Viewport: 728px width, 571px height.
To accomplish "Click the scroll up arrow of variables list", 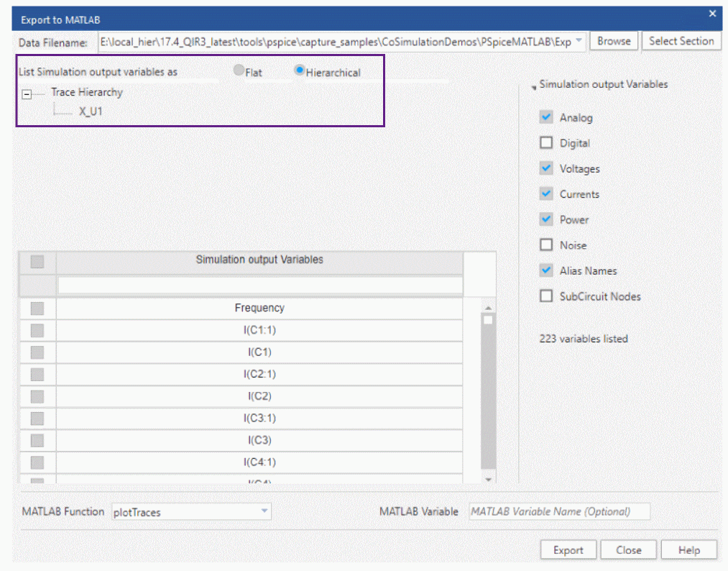I will 488,308.
